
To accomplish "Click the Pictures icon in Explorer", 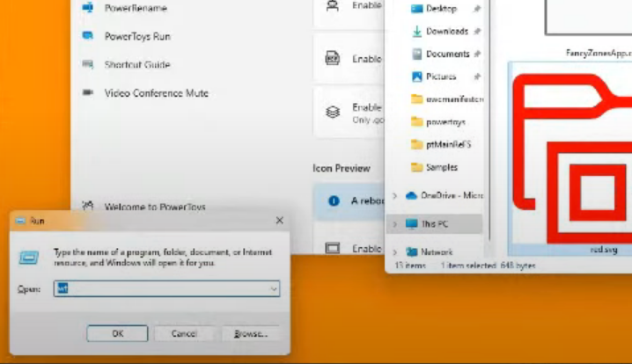I will point(416,76).
